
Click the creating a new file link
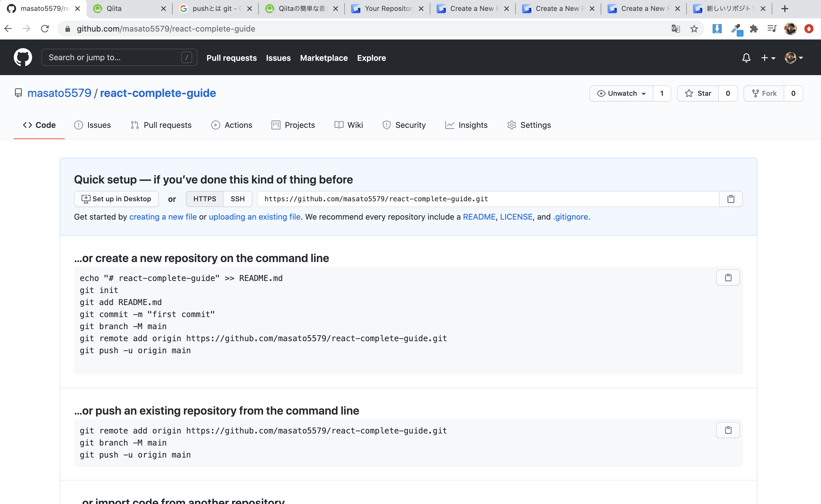(x=163, y=217)
